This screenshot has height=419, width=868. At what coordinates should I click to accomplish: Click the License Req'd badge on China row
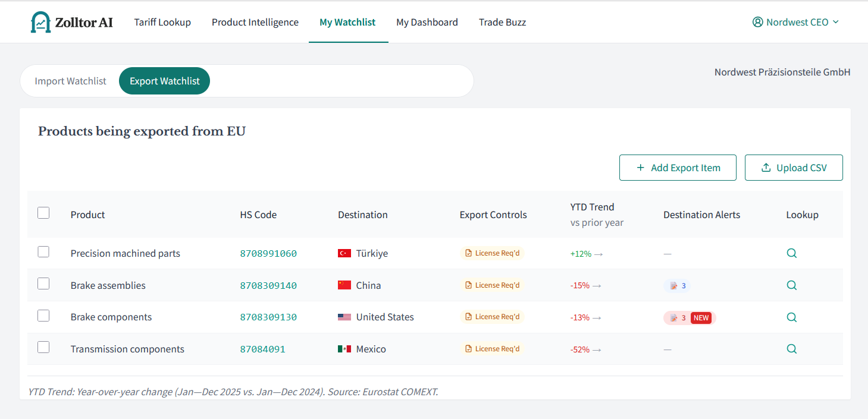[493, 285]
